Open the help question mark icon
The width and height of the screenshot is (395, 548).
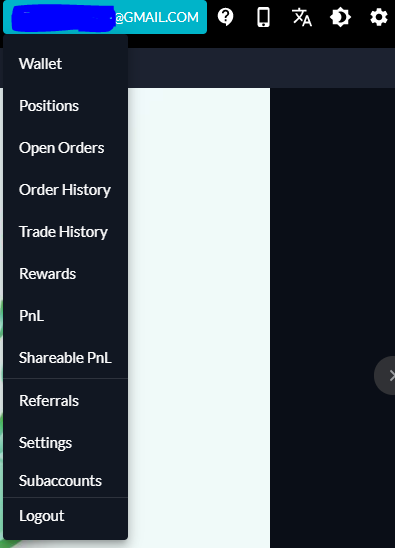225,17
